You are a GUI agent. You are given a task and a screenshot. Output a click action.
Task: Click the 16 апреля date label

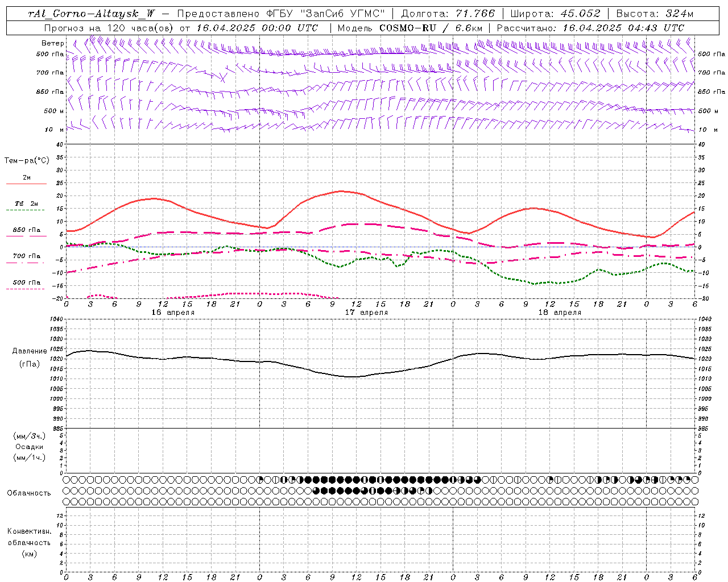pos(173,313)
